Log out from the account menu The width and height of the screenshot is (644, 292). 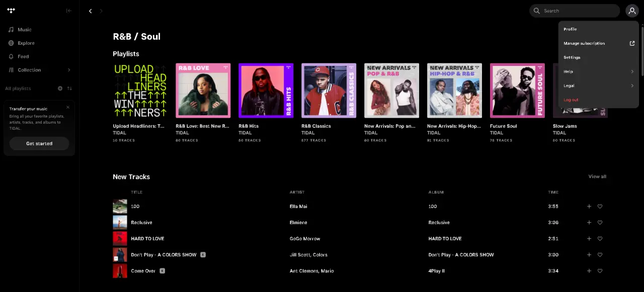coord(598,100)
